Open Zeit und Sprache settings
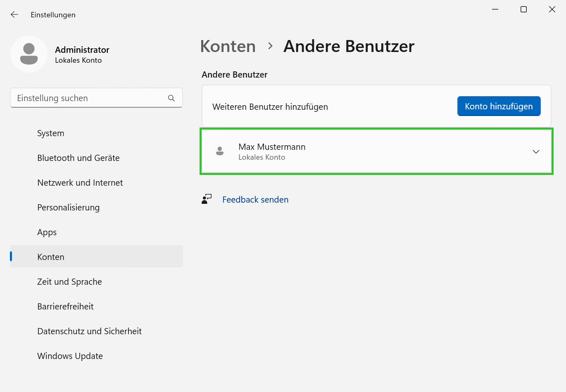The width and height of the screenshot is (566, 392). 69,281
